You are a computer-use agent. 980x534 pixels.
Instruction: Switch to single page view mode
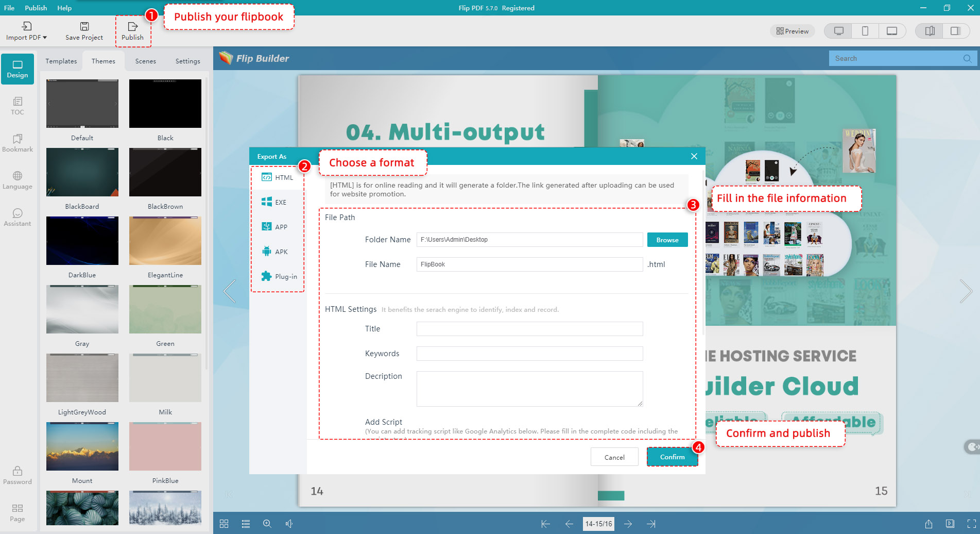point(956,31)
